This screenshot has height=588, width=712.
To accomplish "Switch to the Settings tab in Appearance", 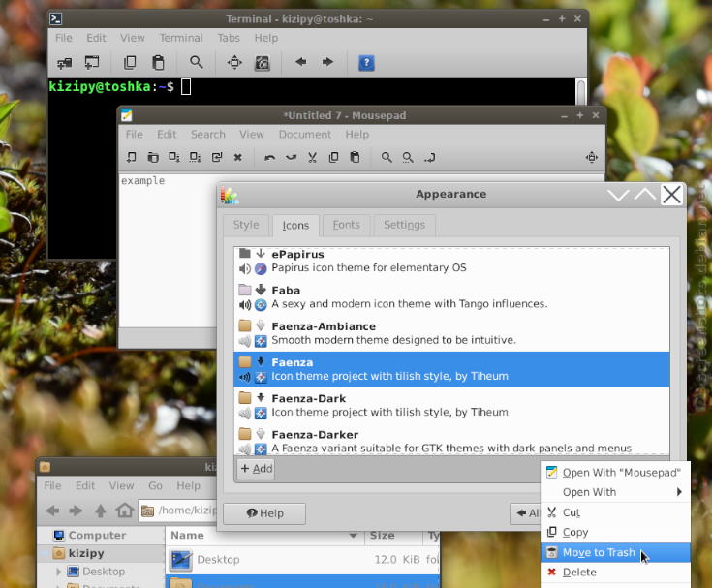I will click(404, 225).
